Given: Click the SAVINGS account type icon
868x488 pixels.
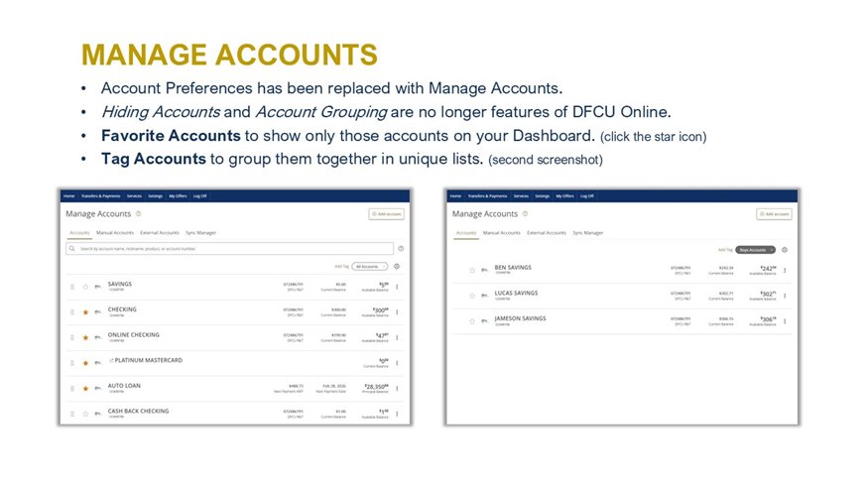Looking at the screenshot, I should point(98,287).
